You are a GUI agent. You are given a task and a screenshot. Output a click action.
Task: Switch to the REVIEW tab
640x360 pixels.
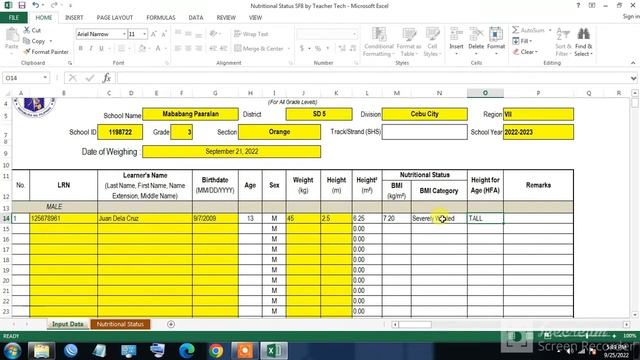pyautogui.click(x=226, y=18)
